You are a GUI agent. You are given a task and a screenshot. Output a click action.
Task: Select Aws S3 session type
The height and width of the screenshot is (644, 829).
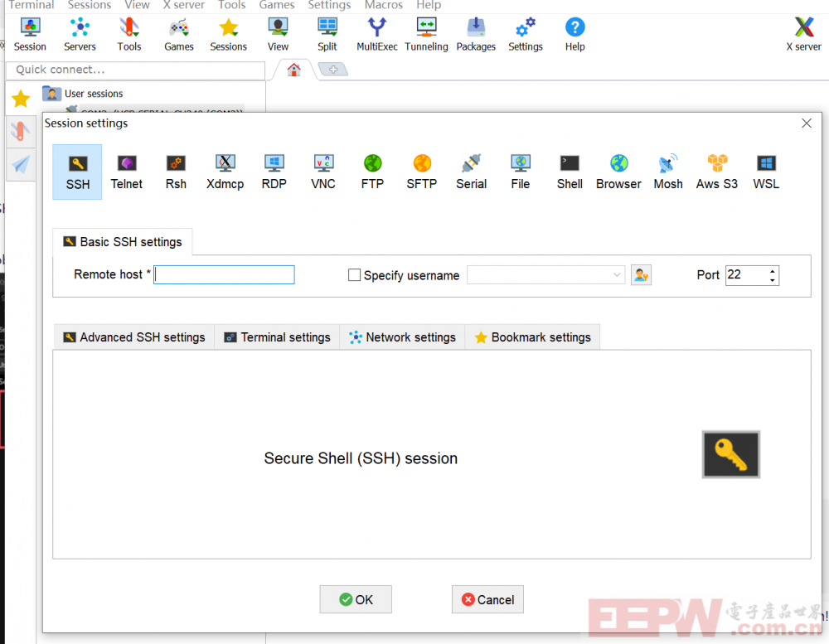tap(717, 172)
